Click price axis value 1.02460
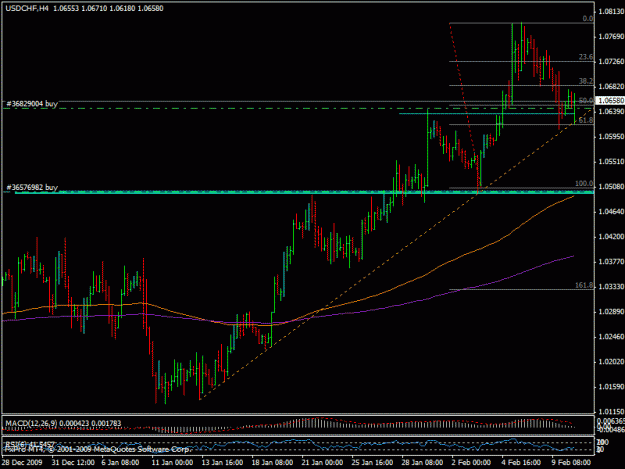The image size is (625, 469). pos(611,337)
